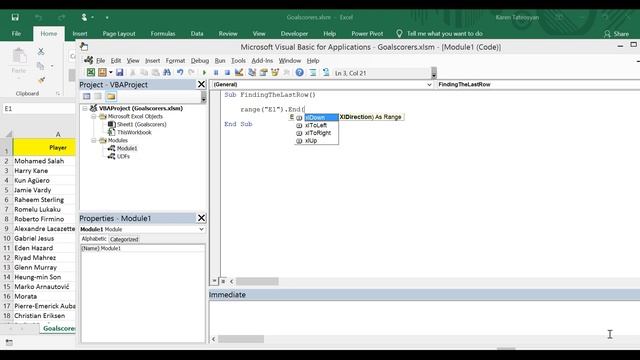The image size is (640, 360).
Task: Open the VBA editor Run menu
Action: click(220, 60)
